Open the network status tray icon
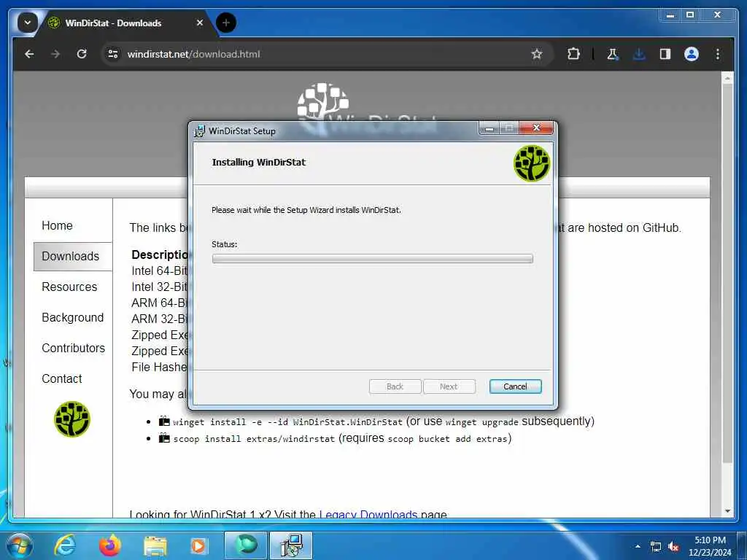 coord(656,547)
